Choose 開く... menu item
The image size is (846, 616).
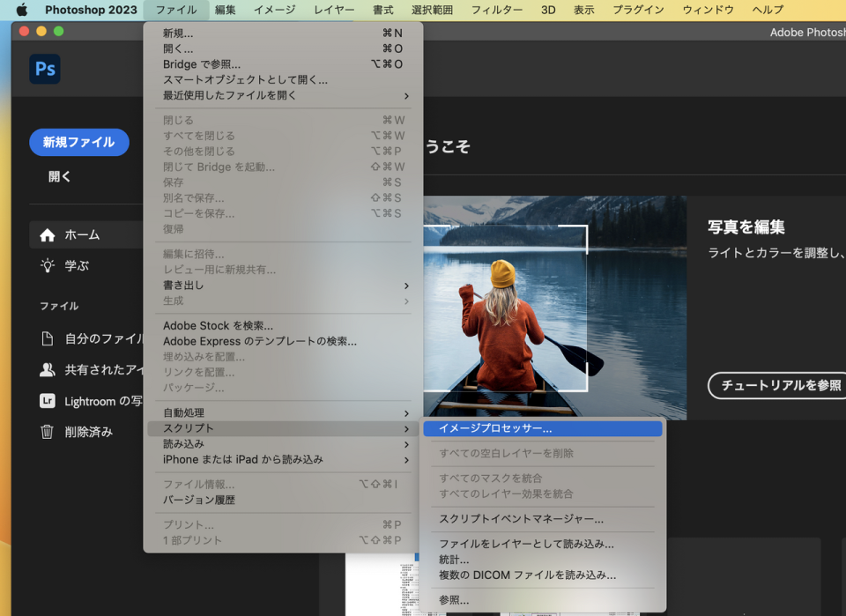pyautogui.click(x=283, y=48)
